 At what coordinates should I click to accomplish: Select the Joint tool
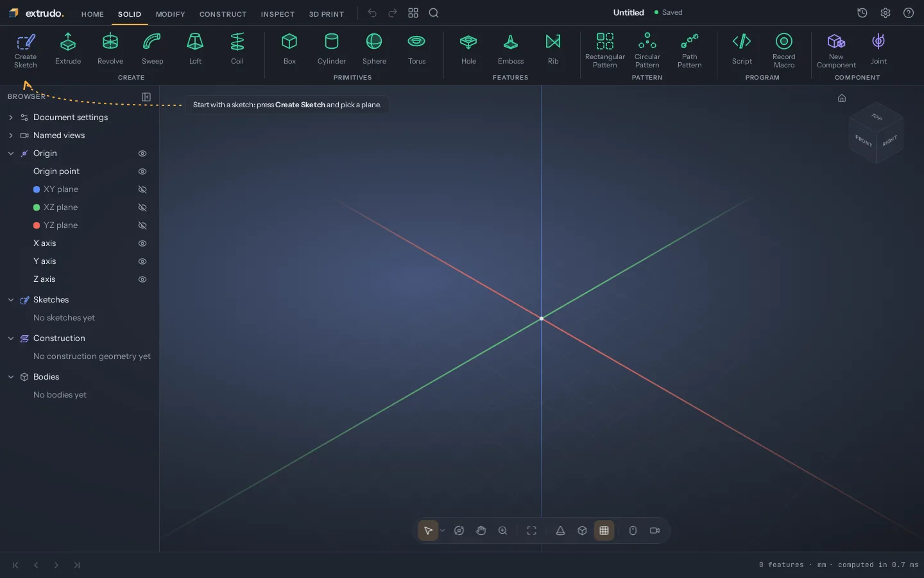pyautogui.click(x=878, y=51)
